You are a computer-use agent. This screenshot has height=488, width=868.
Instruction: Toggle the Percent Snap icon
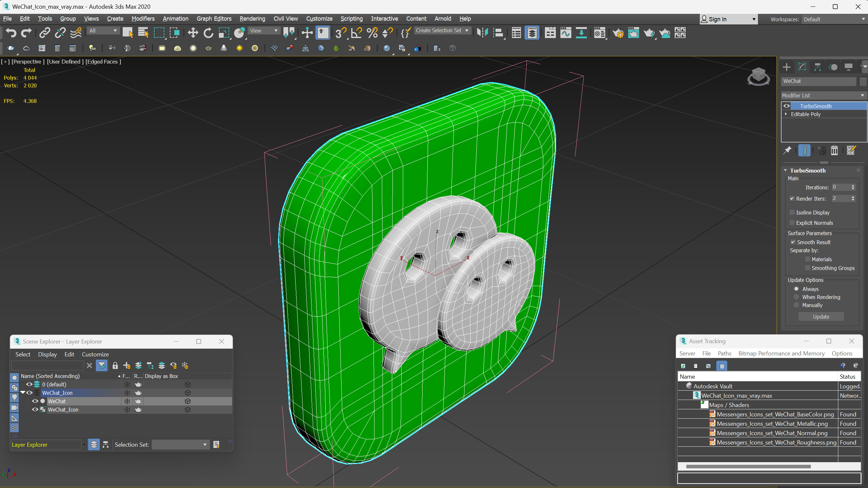pos(372,33)
